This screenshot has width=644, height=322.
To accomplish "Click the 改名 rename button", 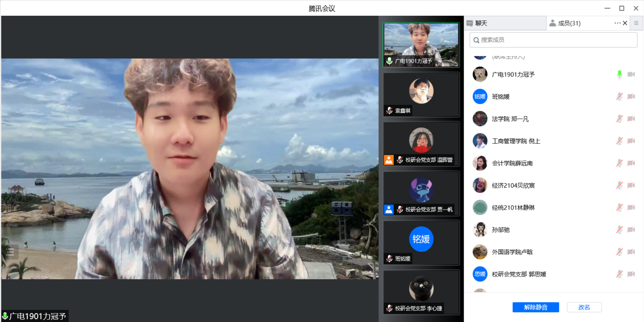I will [x=584, y=307].
